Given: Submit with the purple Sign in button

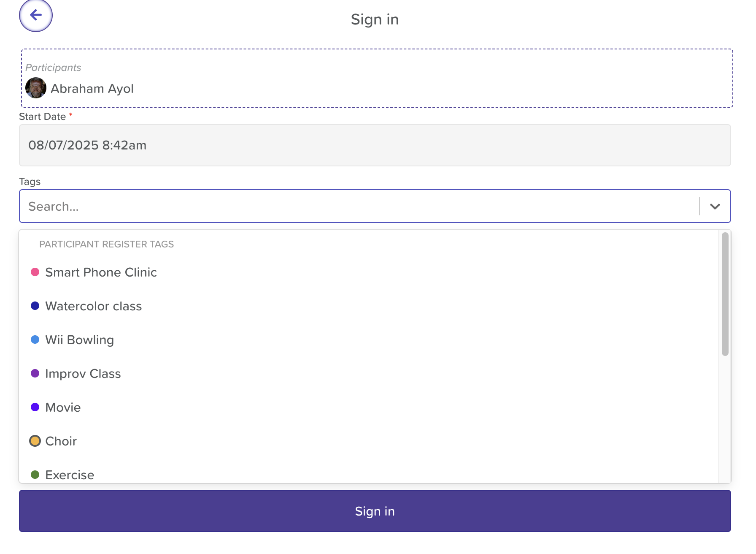Looking at the screenshot, I should pos(375,511).
